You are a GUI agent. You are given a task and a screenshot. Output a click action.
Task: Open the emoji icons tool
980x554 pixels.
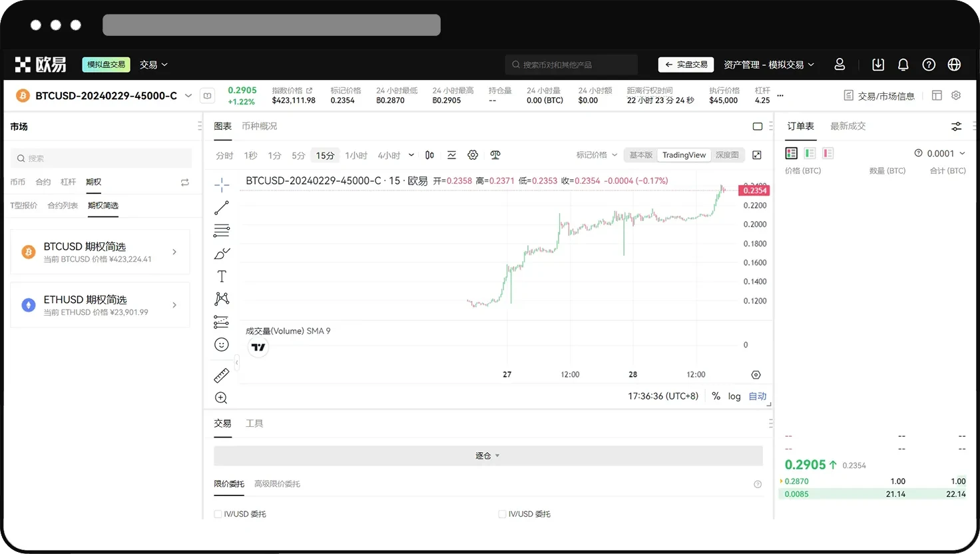222,344
